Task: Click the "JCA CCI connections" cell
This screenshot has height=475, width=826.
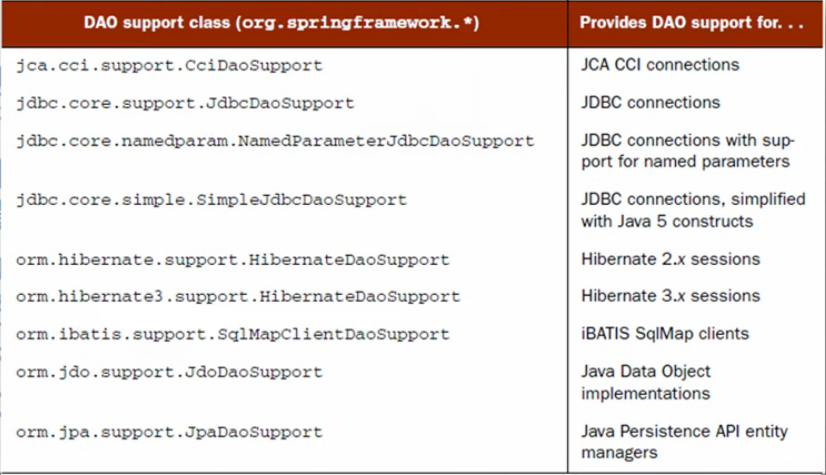Action: 659,65
